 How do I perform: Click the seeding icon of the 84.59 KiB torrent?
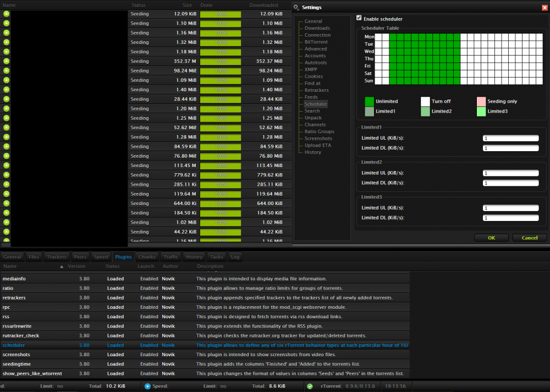point(6,146)
